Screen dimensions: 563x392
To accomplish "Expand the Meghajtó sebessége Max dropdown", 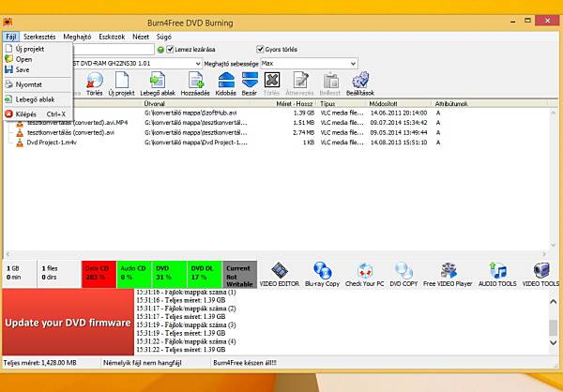I will tap(354, 64).
